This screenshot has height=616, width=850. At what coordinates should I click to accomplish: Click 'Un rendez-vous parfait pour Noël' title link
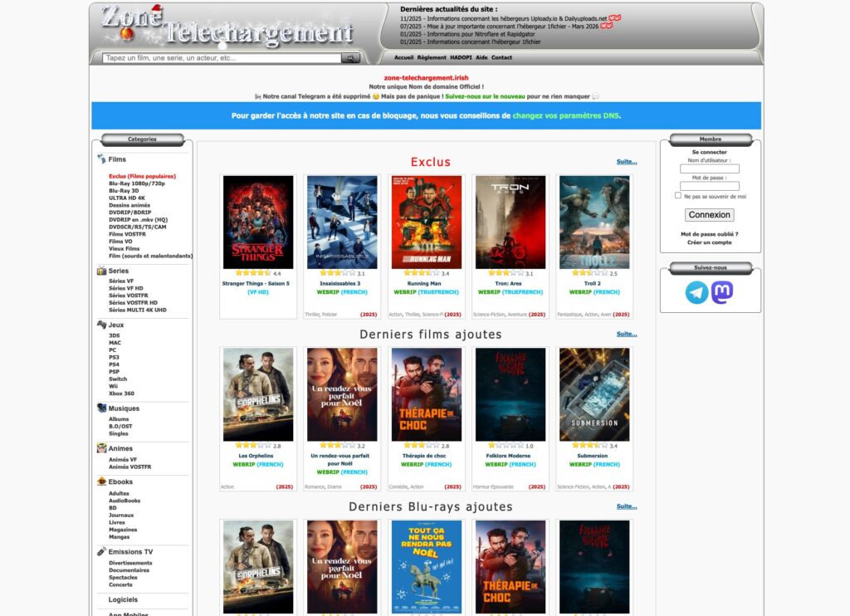(340, 460)
